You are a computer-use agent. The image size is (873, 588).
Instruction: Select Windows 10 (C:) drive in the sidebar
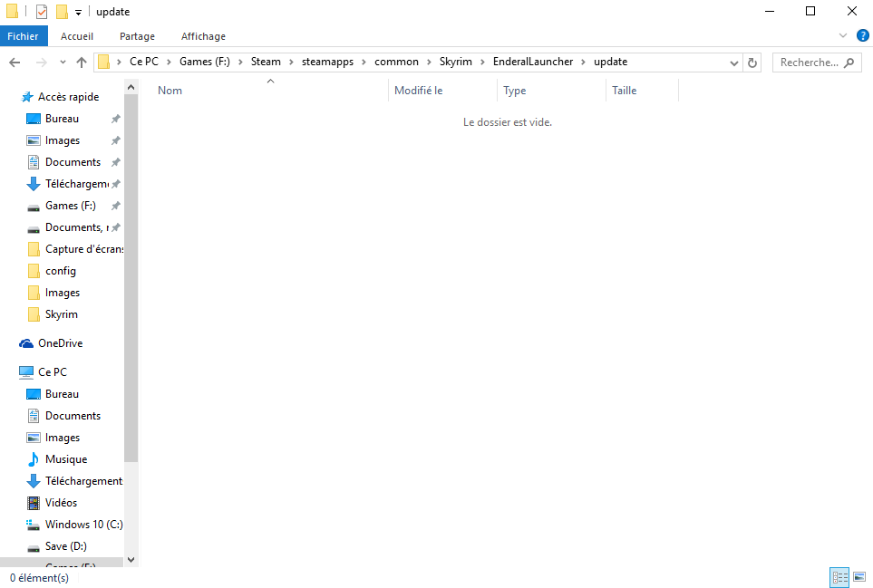(x=83, y=525)
